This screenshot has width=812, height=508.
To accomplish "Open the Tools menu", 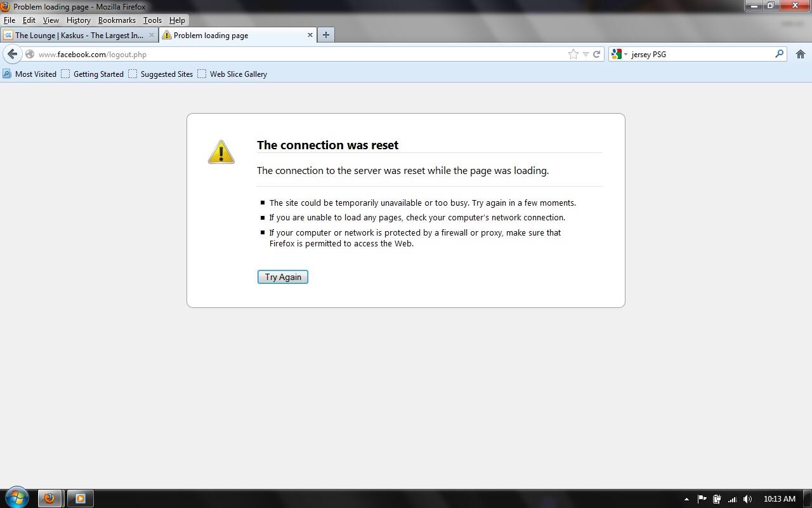I will click(152, 20).
